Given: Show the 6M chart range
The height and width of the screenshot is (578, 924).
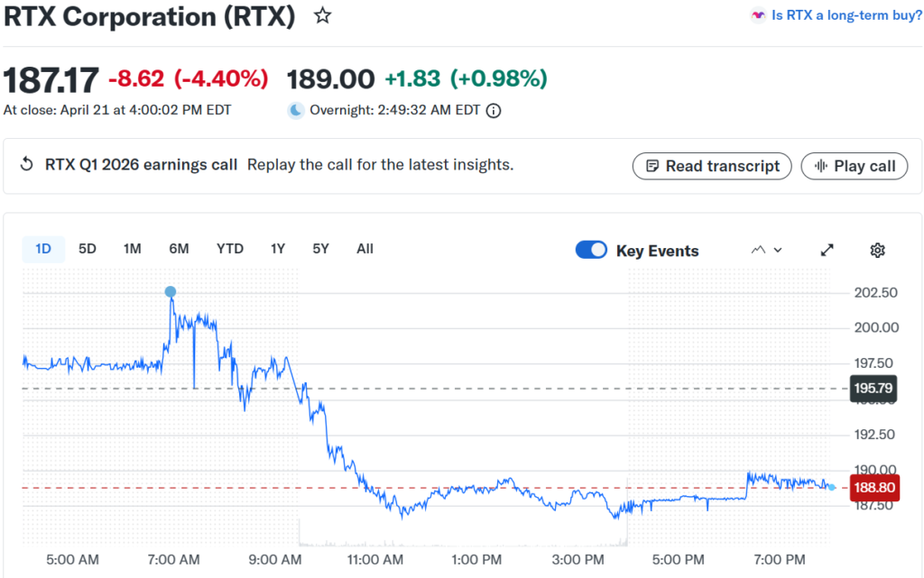Looking at the screenshot, I should coord(179,249).
